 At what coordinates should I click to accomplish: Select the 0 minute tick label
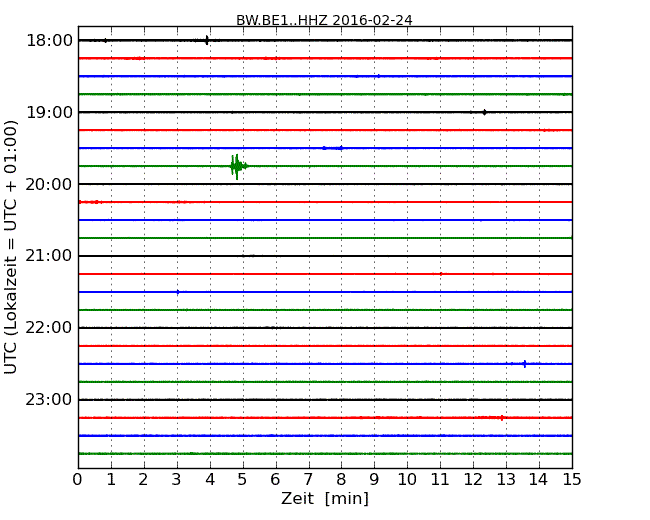(78, 479)
